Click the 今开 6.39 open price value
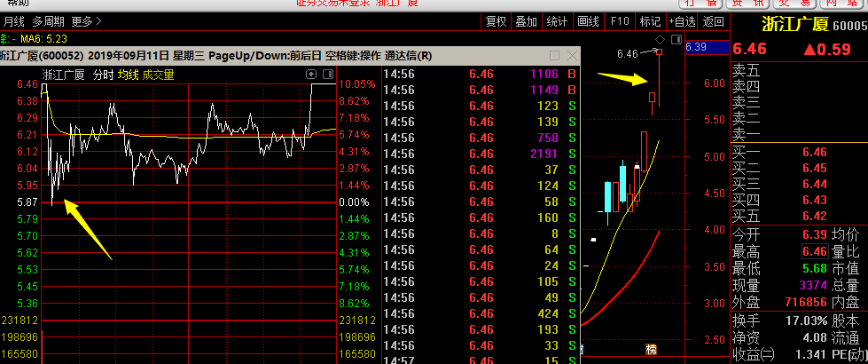Screen dimensions: 868x364 815,235
